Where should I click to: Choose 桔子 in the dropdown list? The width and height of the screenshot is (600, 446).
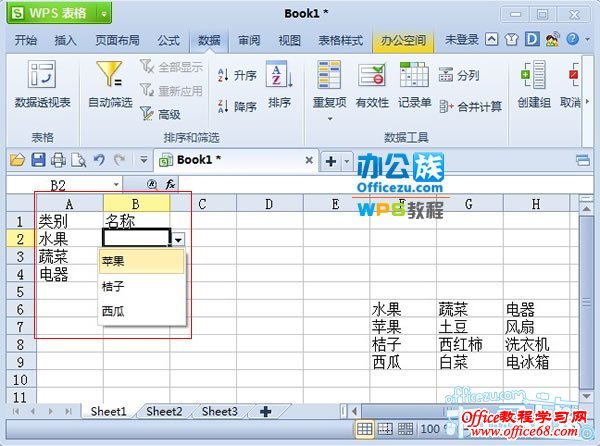coord(142,286)
